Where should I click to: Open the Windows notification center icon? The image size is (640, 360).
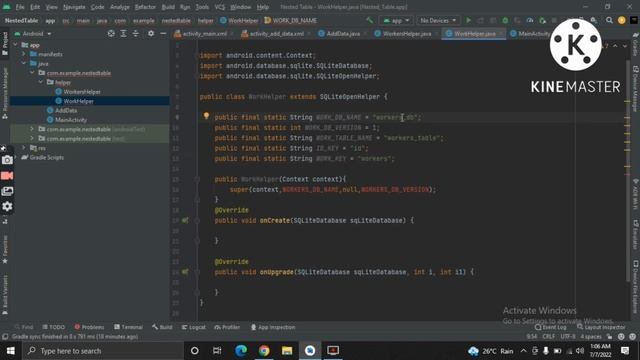625,351
